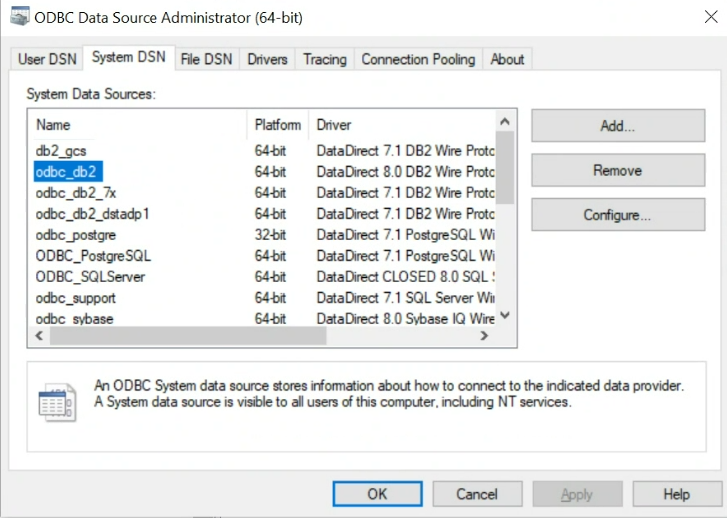Screen dimensions: 727x518
Task: Select the odbc_db2_7x data source
Action: tap(76, 192)
